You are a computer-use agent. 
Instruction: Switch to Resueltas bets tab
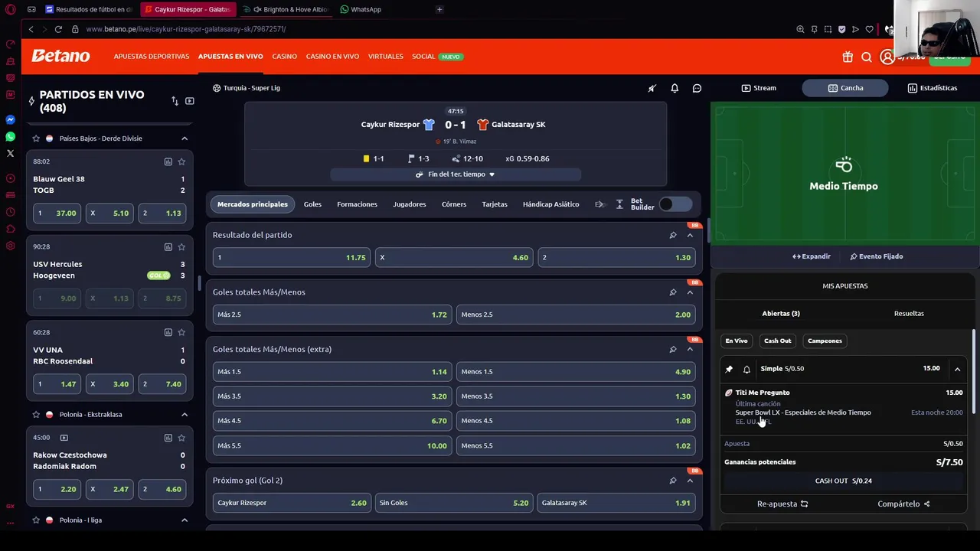pyautogui.click(x=909, y=314)
